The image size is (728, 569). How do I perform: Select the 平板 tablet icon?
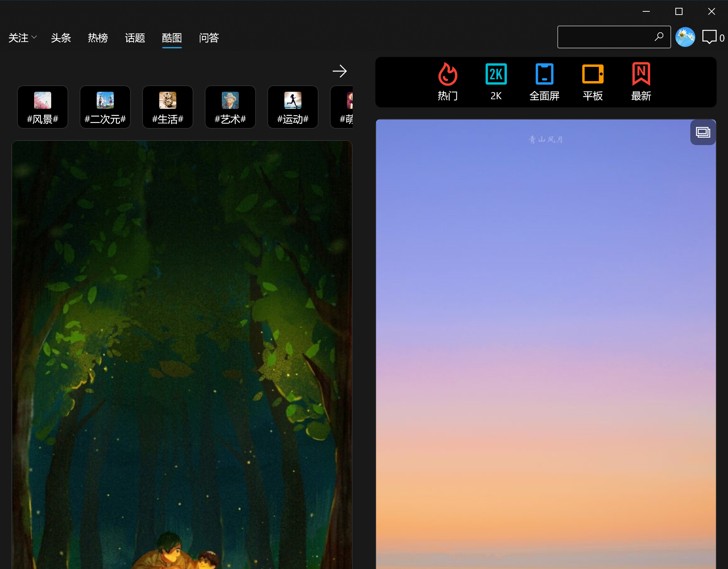point(593,75)
